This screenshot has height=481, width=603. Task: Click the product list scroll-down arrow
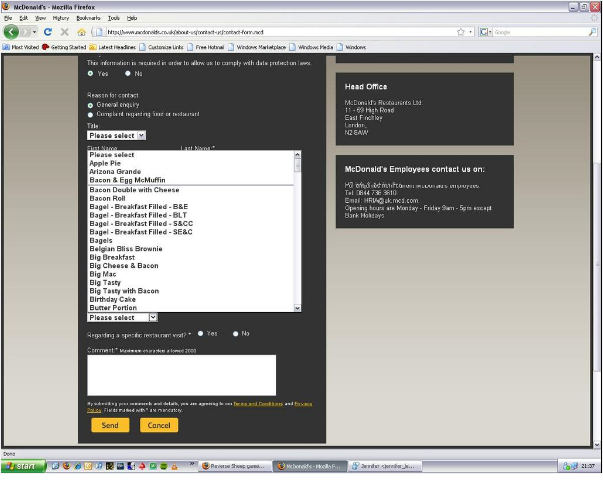pyautogui.click(x=297, y=308)
